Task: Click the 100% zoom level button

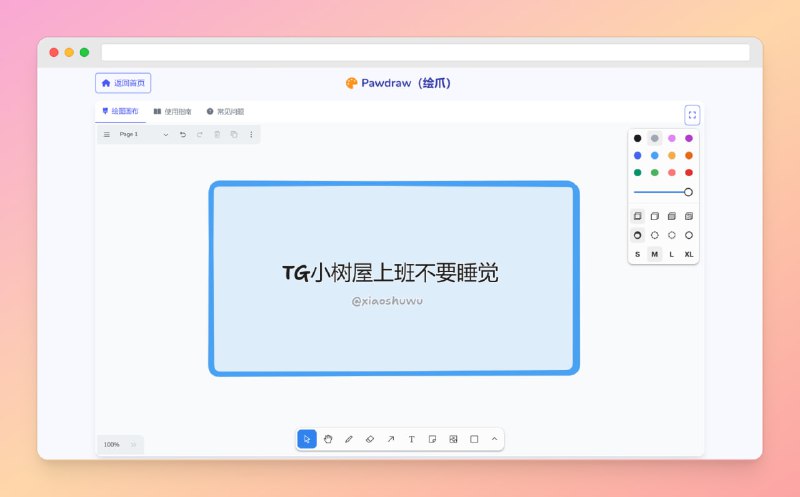Action: (x=112, y=444)
